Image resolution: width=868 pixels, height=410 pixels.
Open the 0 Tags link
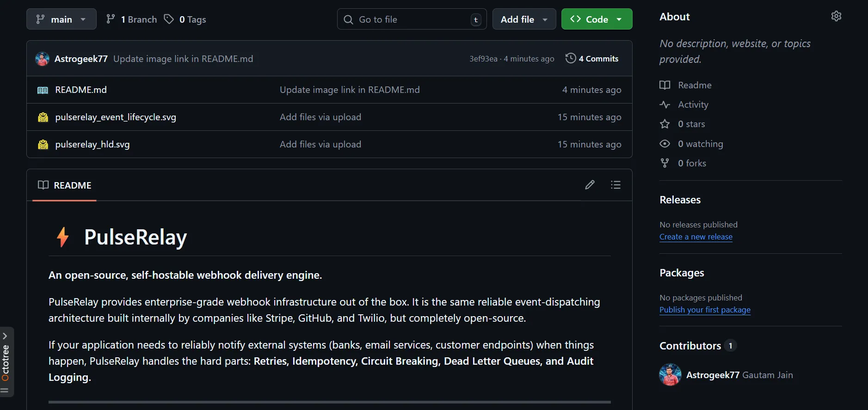pos(185,19)
